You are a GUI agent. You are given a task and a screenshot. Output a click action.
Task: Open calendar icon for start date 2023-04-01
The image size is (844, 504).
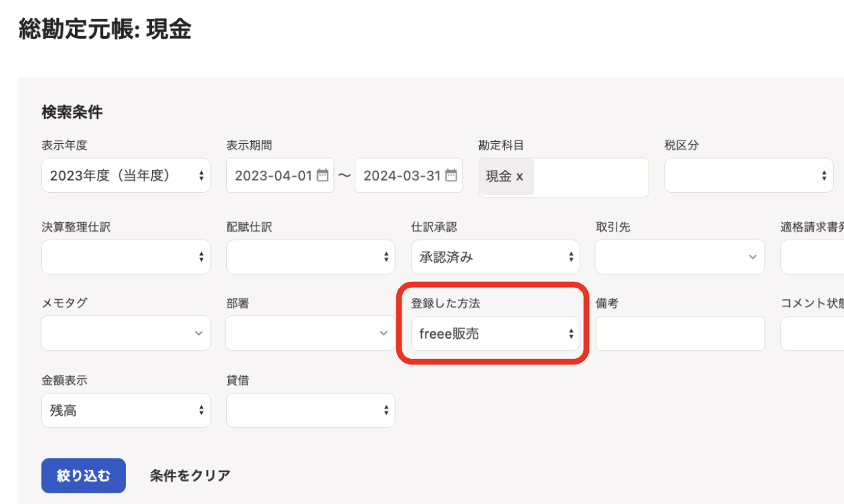coord(323,176)
